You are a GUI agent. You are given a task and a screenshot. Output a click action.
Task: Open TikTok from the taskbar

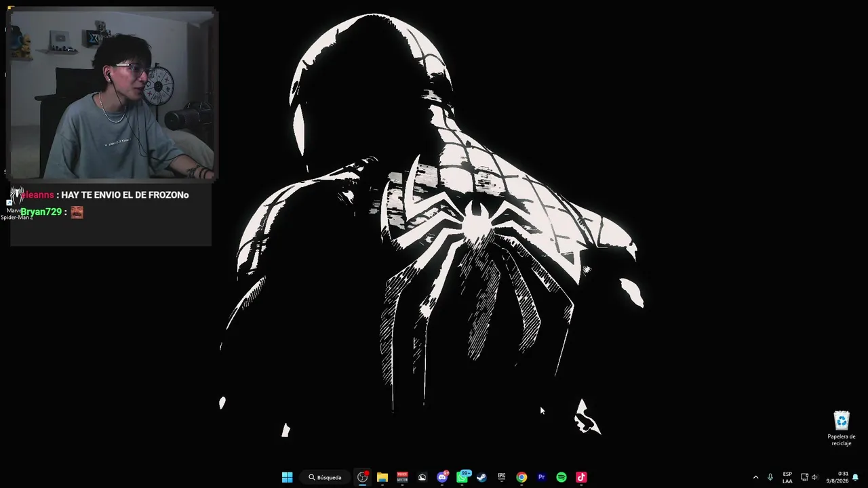pos(581,477)
